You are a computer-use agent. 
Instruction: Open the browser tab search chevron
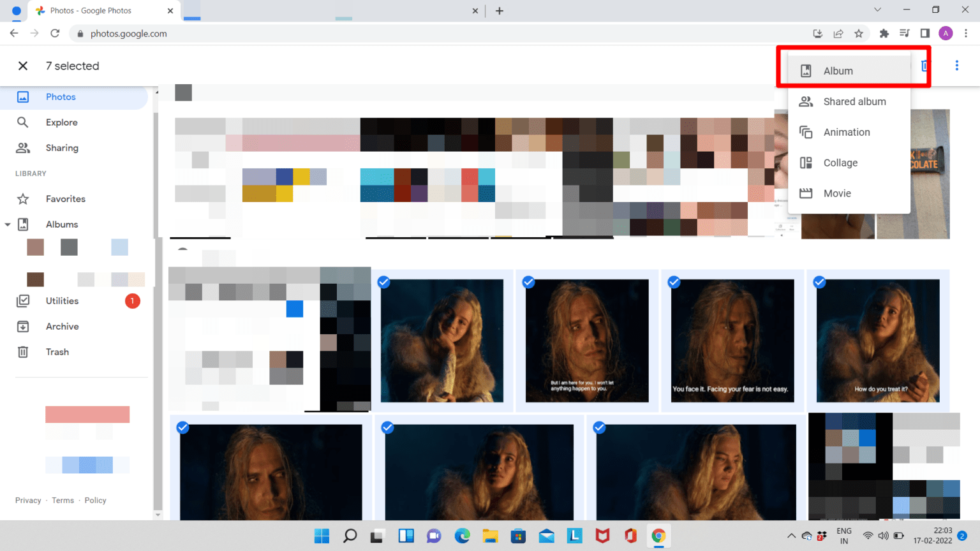click(x=877, y=10)
